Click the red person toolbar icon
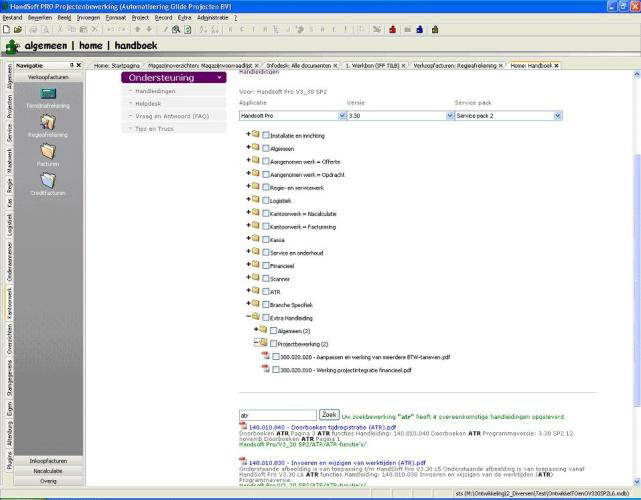 point(393,29)
